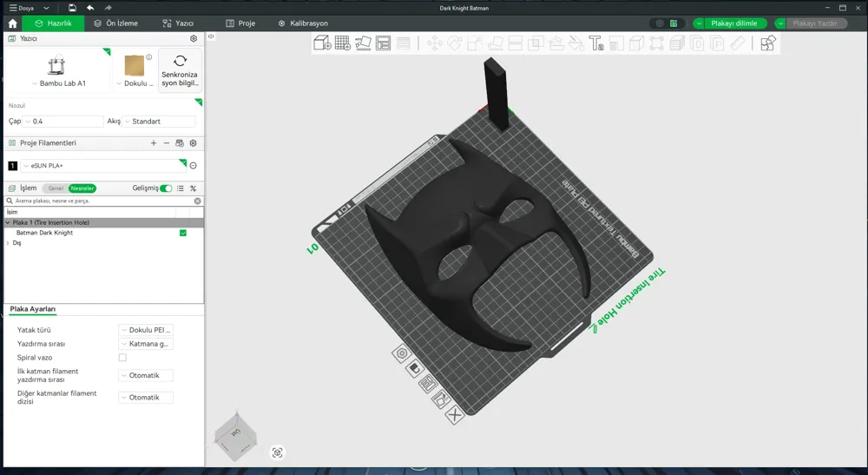Select the Measure ruler tool icon
This screenshot has width=868, height=475.
click(x=737, y=43)
